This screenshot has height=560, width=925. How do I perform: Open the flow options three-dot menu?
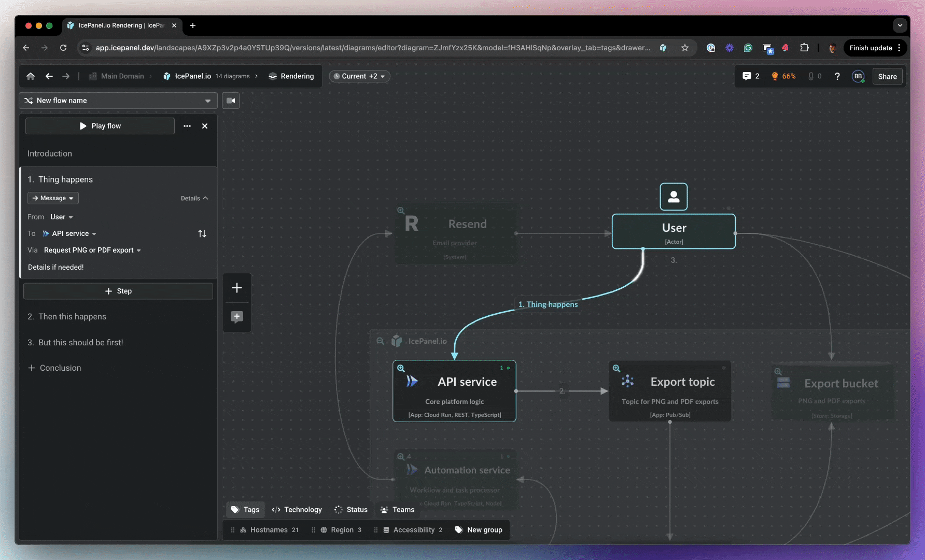(x=187, y=126)
